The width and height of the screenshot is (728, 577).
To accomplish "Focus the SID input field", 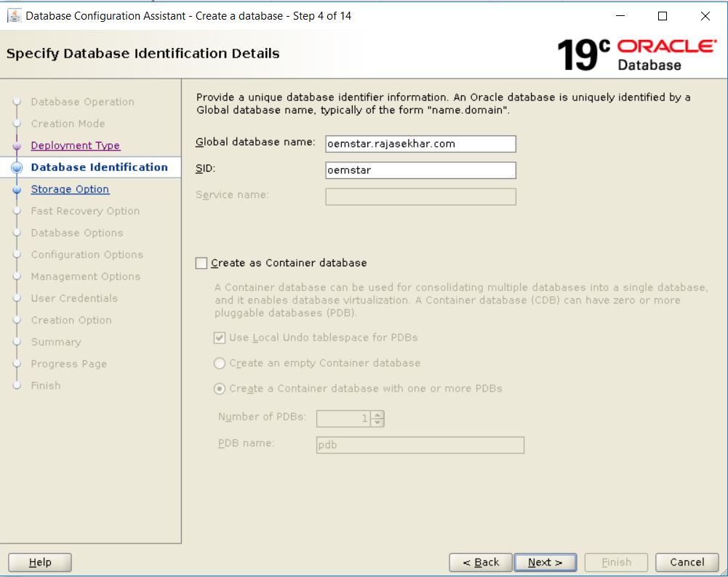I will pos(420,170).
